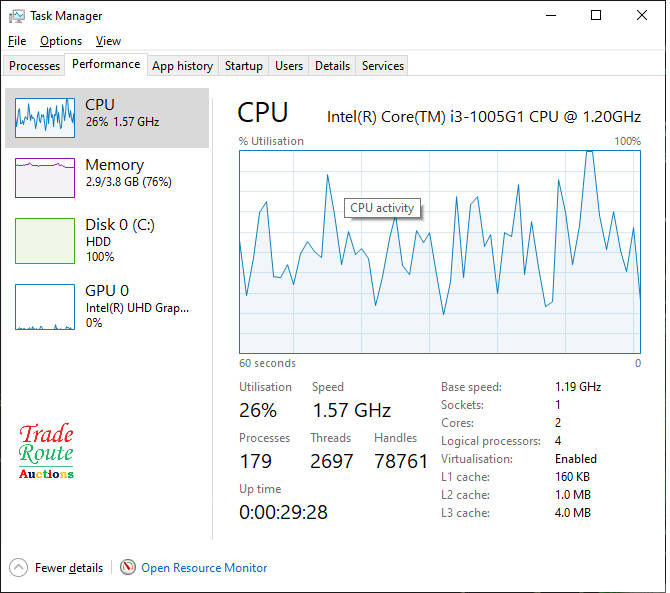Select the GPU 0 graph thumbnail

pos(45,307)
